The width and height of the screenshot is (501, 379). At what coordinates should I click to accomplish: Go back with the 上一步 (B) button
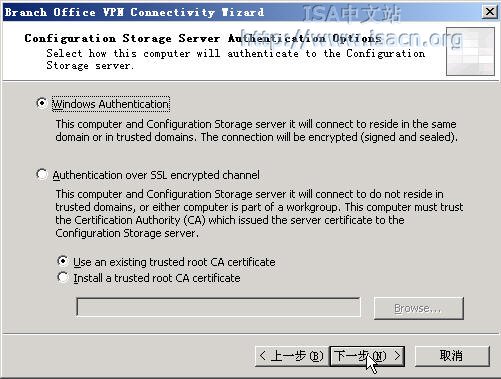292,356
